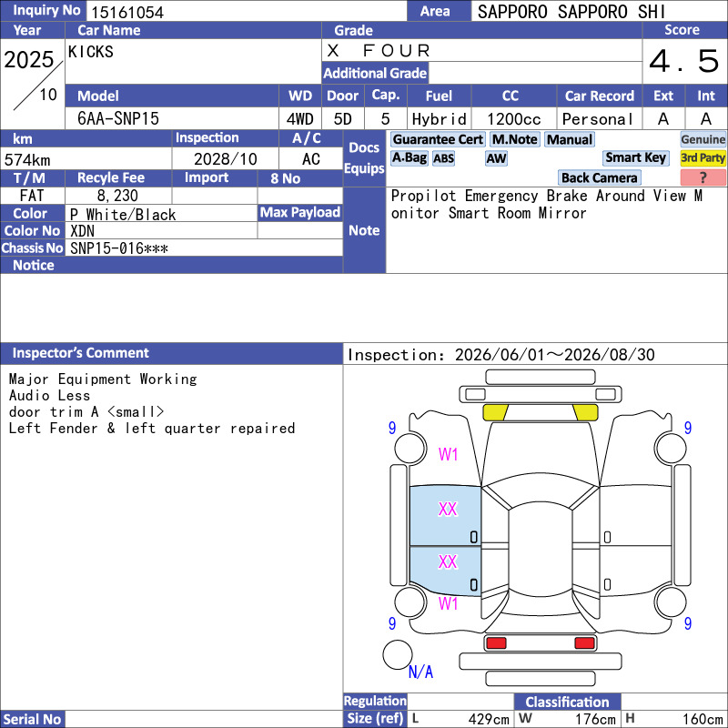The image size is (728, 728).
Task: Click the Hybrid fuel value
Action: (x=439, y=119)
